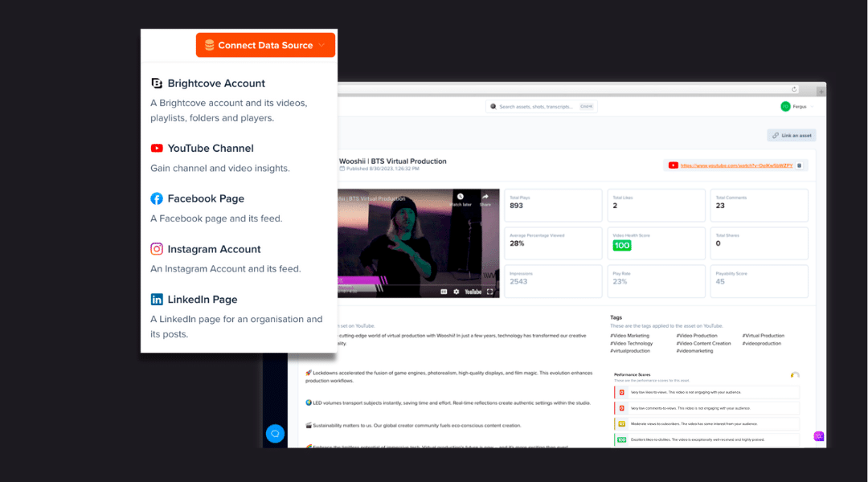Open a new browser tab with plus
The height and width of the screenshot is (482, 868).
[x=821, y=92]
